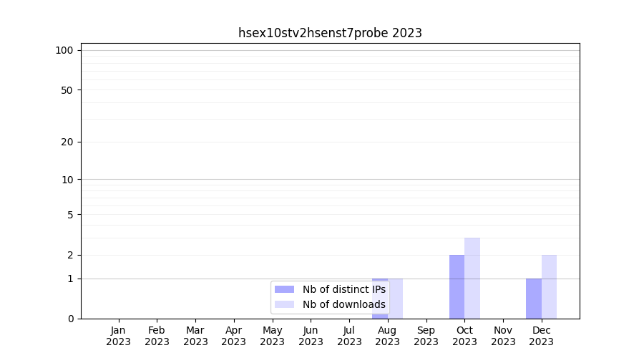The width and height of the screenshot is (644, 358).
Task: Click the Jan 2023 x-axis label
Action: (119, 336)
